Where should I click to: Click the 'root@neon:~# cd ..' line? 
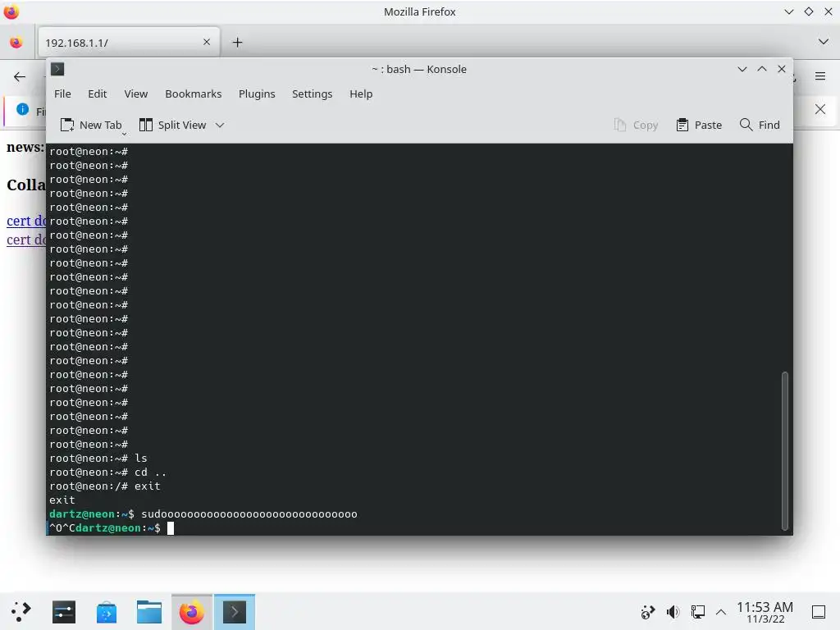click(107, 472)
